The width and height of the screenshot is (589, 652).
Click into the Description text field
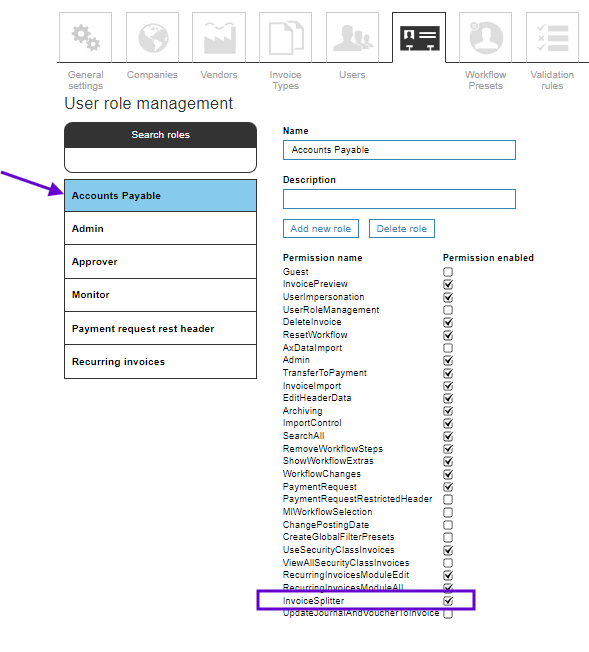point(399,199)
